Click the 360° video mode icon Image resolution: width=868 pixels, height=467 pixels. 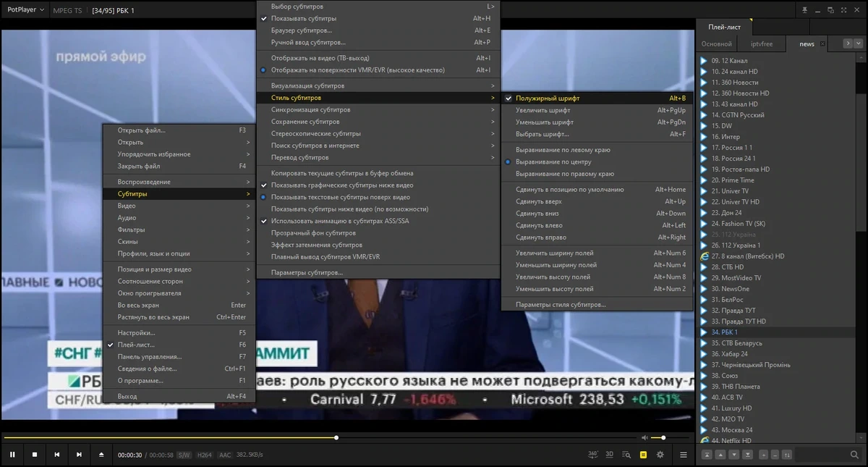click(x=593, y=455)
